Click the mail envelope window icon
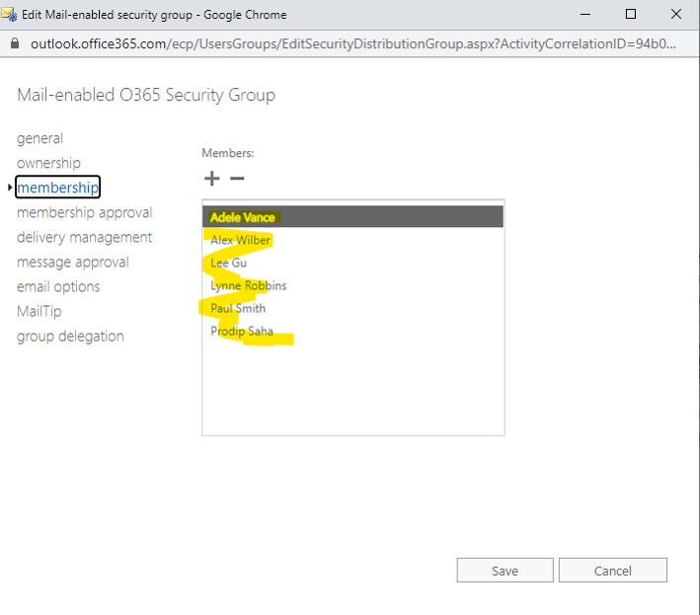Screen dimensions: 700x615 [x=9, y=14]
